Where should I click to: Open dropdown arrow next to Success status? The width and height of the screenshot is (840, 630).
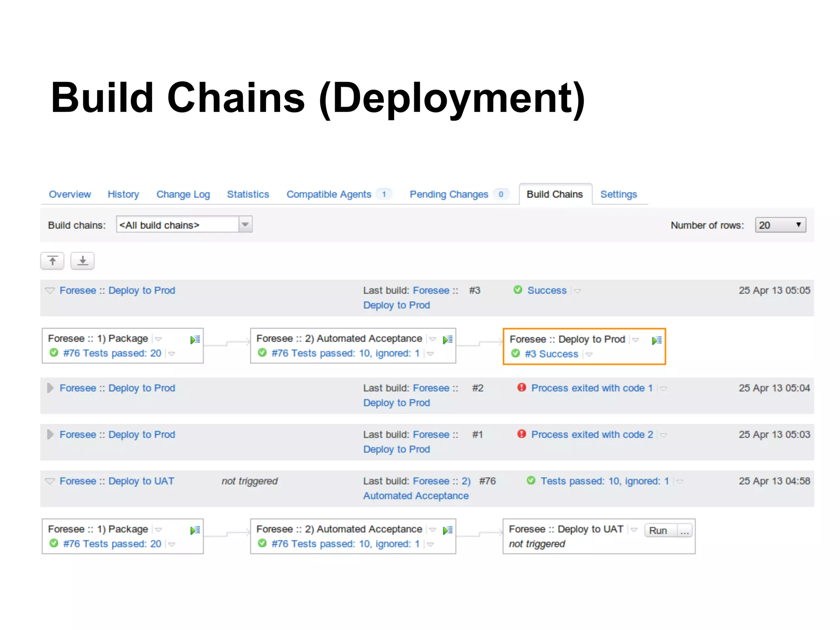coord(577,291)
